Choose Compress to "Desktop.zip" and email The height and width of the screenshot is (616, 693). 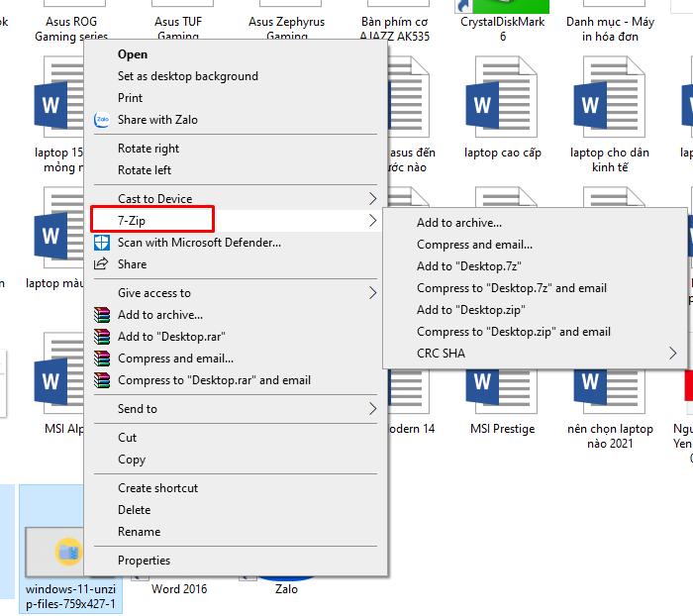point(535,332)
